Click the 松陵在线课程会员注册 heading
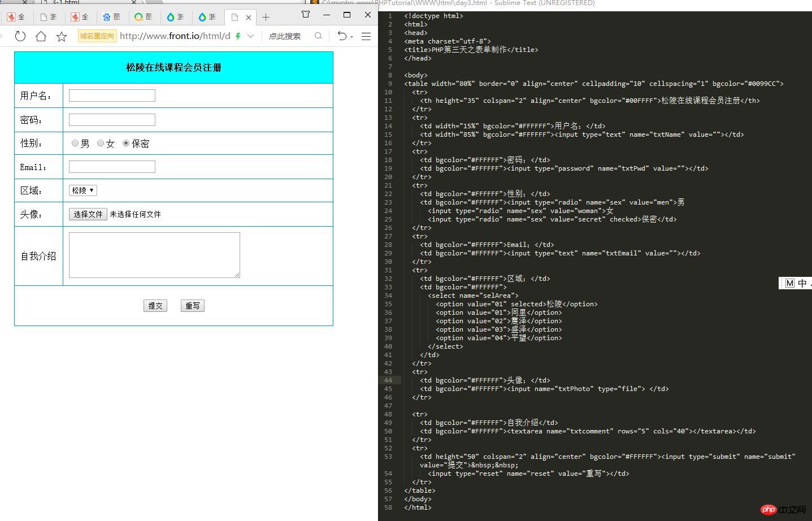 point(173,67)
